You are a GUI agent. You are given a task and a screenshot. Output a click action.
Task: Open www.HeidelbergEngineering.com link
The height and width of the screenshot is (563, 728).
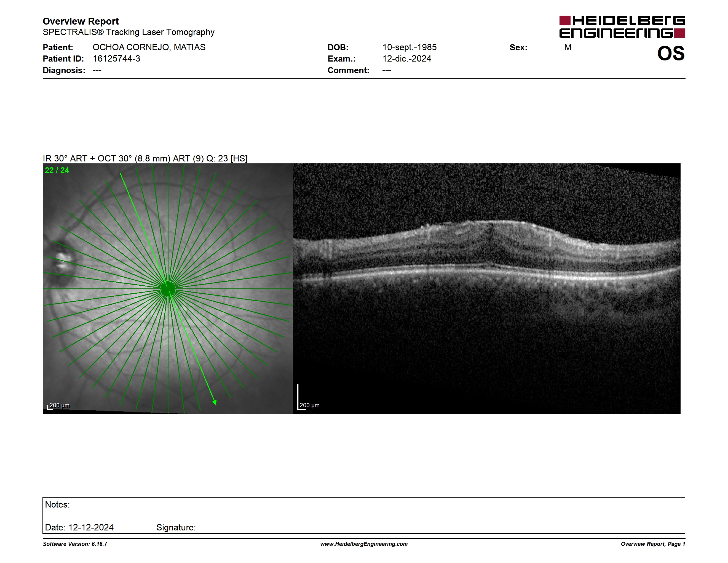coord(364,544)
